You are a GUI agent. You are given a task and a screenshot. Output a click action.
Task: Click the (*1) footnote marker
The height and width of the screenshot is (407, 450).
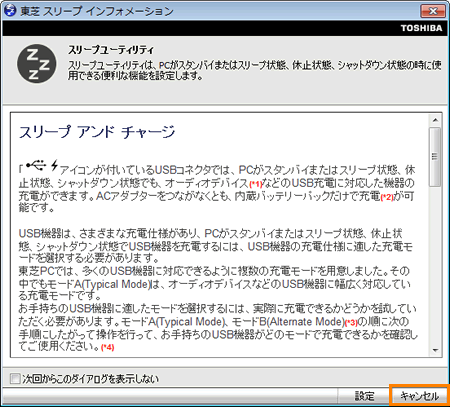pos(256,184)
